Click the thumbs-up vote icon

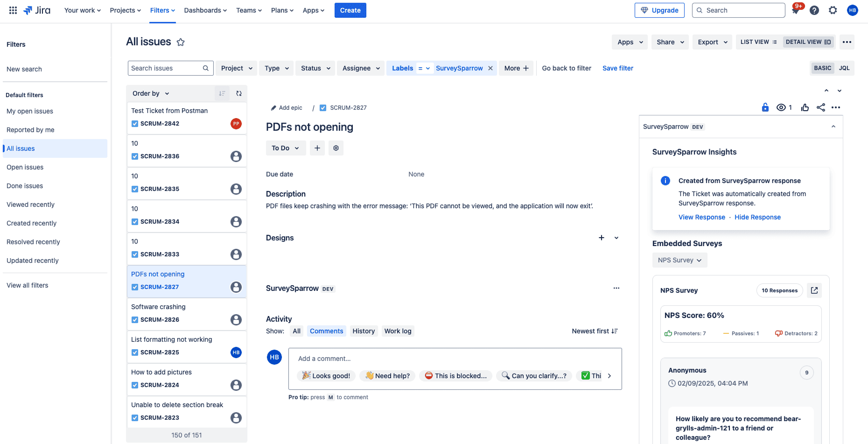[x=805, y=107]
